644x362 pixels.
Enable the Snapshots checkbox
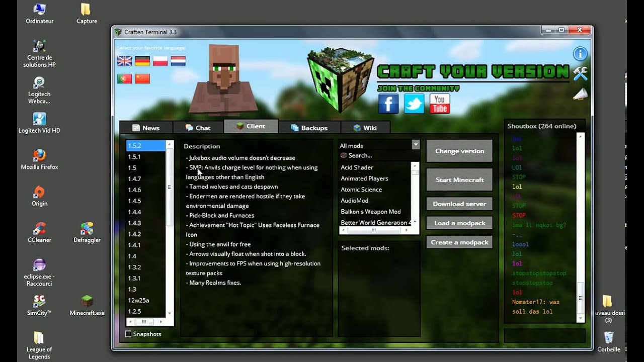128,334
